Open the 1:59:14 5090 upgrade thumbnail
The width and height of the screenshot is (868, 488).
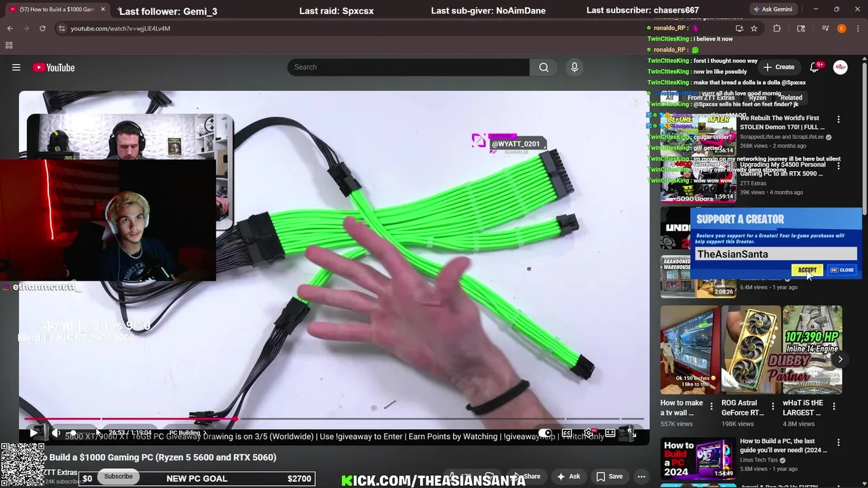(698, 181)
